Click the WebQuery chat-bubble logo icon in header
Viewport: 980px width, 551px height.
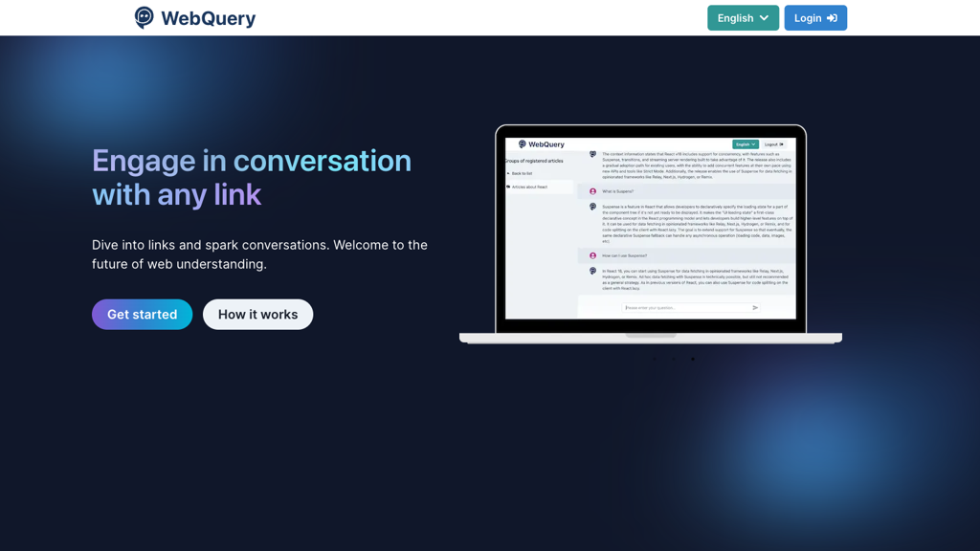[x=144, y=17]
